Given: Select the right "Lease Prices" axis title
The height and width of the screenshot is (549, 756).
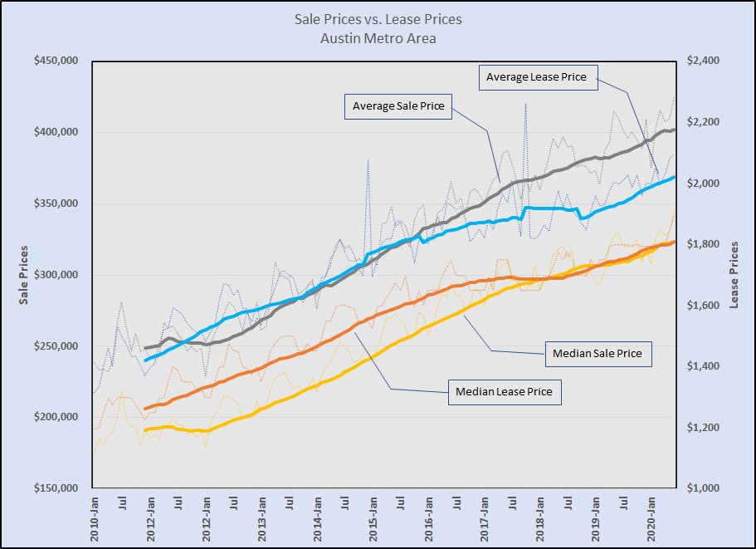Looking at the screenshot, I should (x=734, y=274).
